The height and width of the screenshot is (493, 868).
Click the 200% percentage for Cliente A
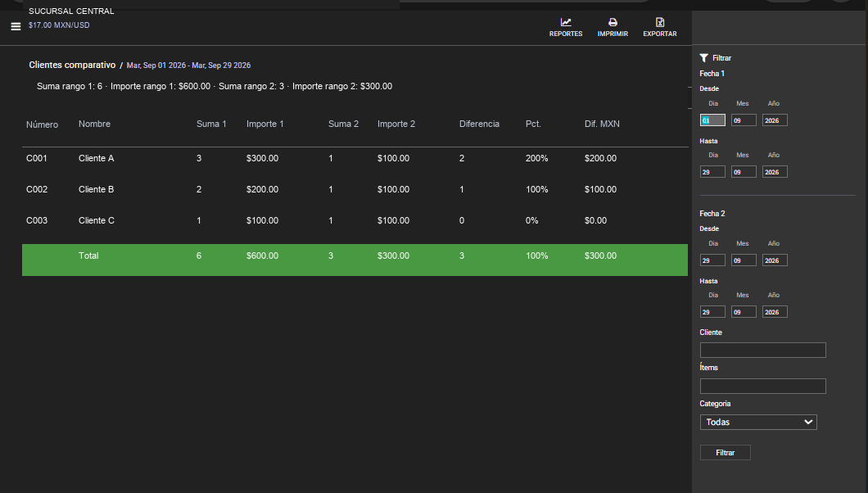click(x=537, y=158)
